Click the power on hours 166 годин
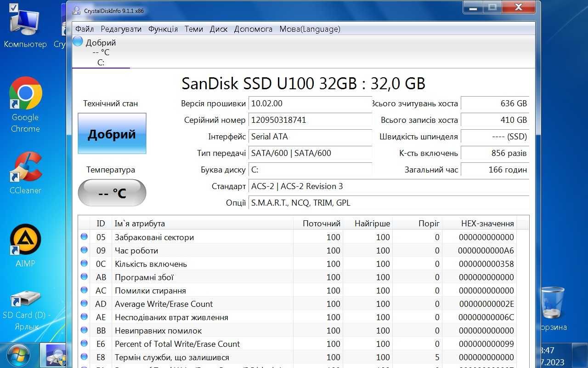This screenshot has height=368, width=588. pyautogui.click(x=495, y=170)
